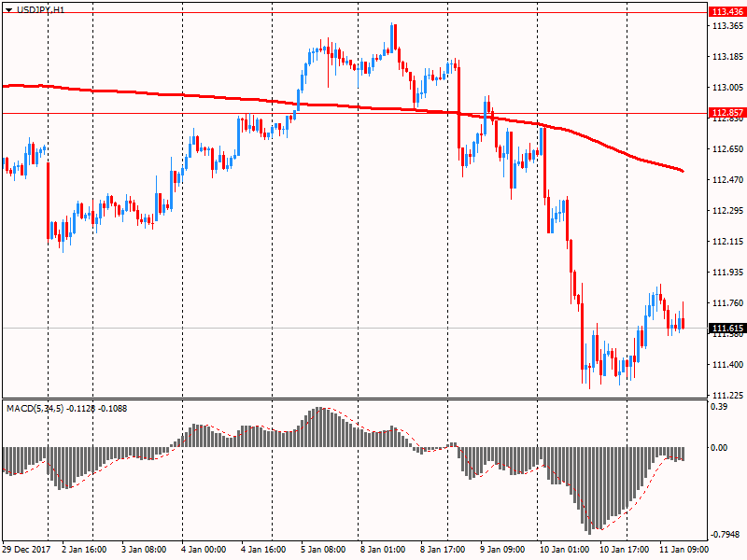Select the 112.857 red price label
The width and height of the screenshot is (747, 560).
pos(727,113)
